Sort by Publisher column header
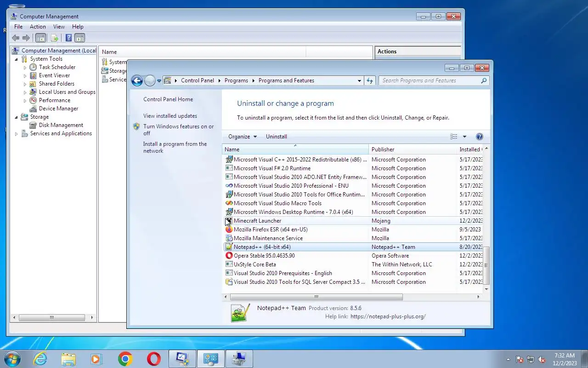Screen dimensions: 588x368 413,149
